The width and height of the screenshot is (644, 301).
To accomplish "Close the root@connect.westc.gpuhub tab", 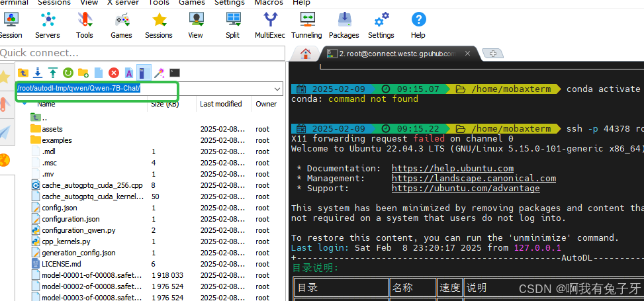I will tap(467, 54).
